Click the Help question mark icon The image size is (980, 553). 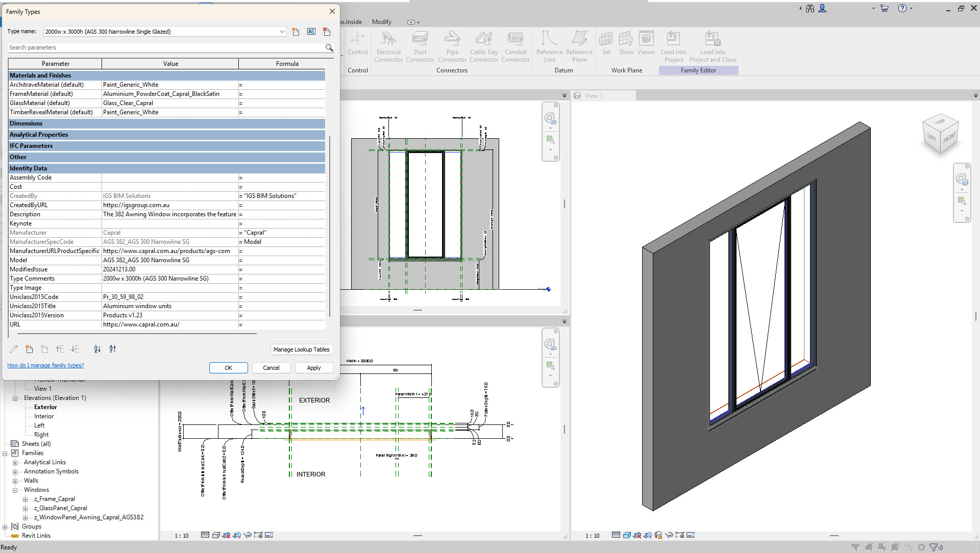[902, 8]
